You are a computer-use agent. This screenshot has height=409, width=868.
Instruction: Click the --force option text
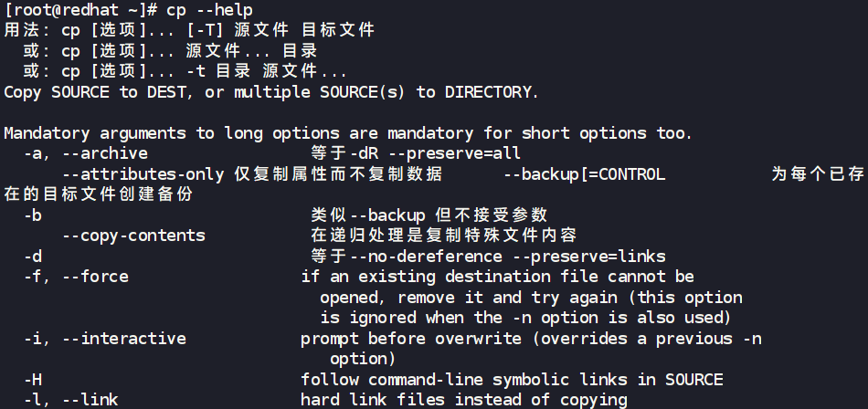(95, 277)
